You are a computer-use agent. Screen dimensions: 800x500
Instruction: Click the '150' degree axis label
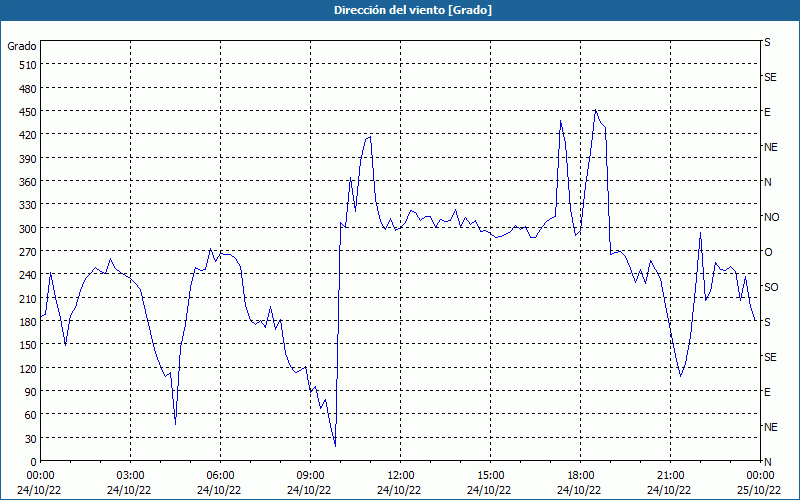pos(29,345)
